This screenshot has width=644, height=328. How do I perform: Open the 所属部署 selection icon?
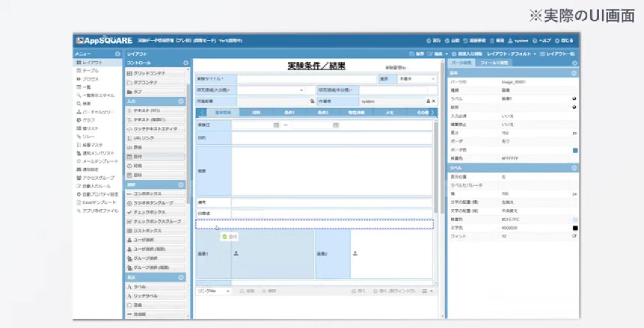point(312,101)
